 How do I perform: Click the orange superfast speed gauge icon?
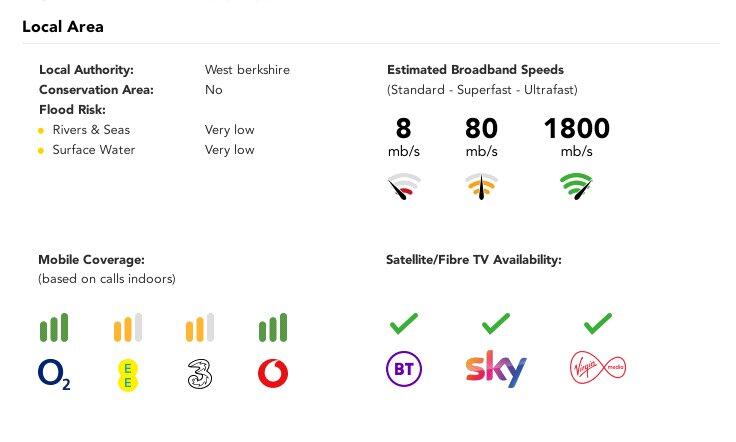(481, 187)
